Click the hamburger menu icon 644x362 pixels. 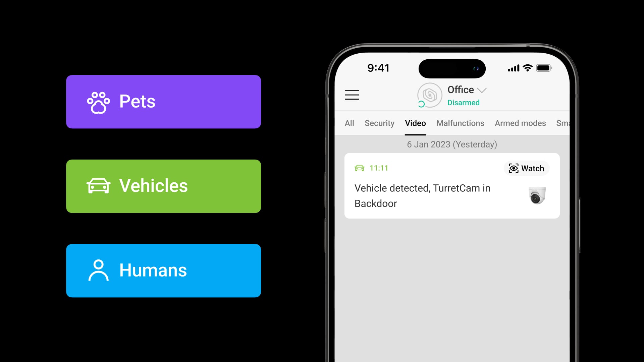click(x=352, y=95)
